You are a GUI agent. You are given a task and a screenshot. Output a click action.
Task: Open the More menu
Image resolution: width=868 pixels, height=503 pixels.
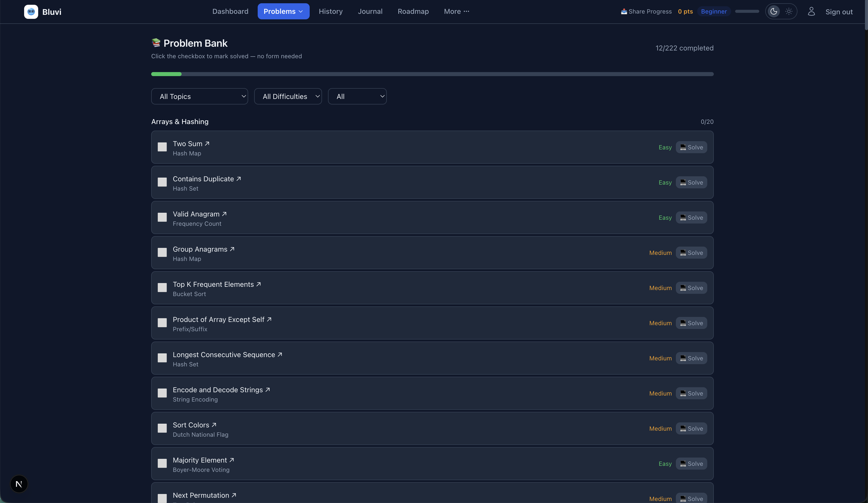click(456, 11)
